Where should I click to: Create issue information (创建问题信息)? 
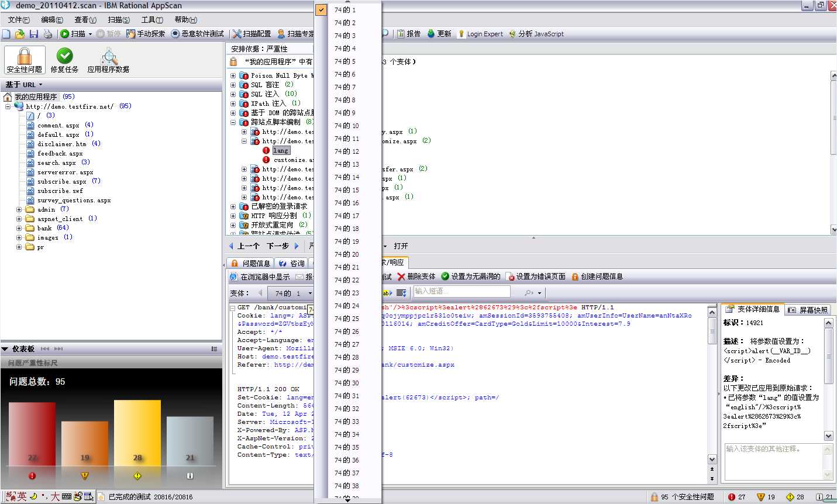click(597, 277)
